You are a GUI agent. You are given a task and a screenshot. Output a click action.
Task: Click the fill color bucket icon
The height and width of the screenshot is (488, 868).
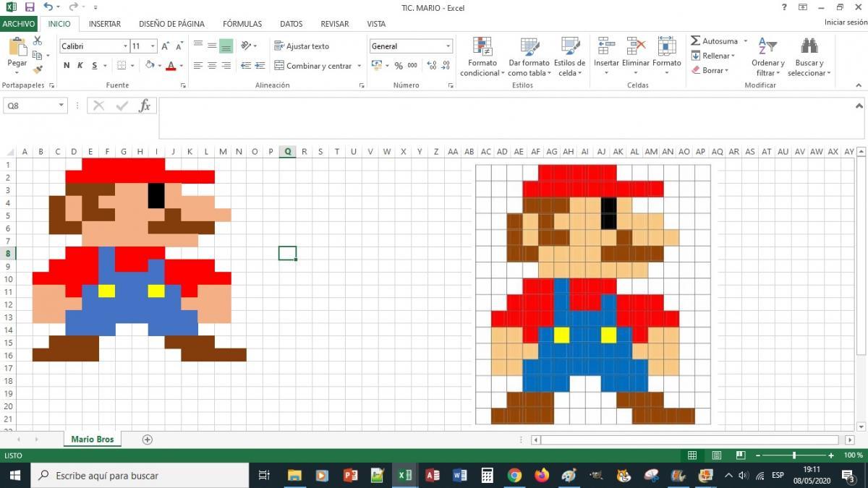pos(150,65)
